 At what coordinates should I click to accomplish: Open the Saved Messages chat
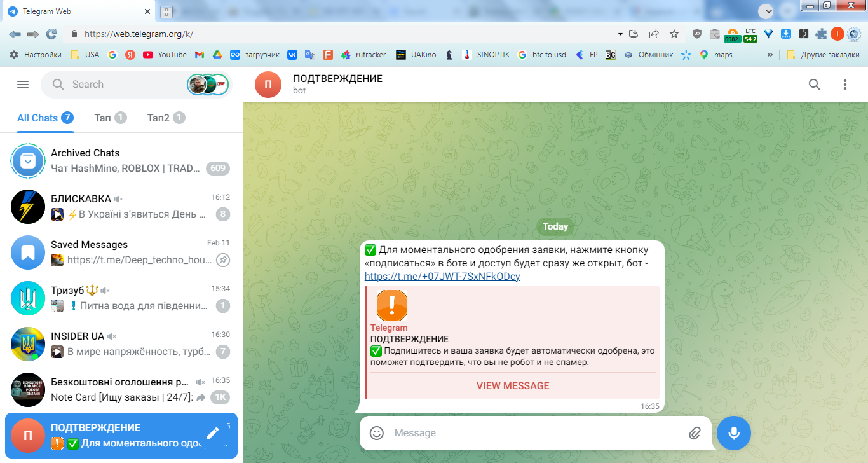(x=121, y=252)
